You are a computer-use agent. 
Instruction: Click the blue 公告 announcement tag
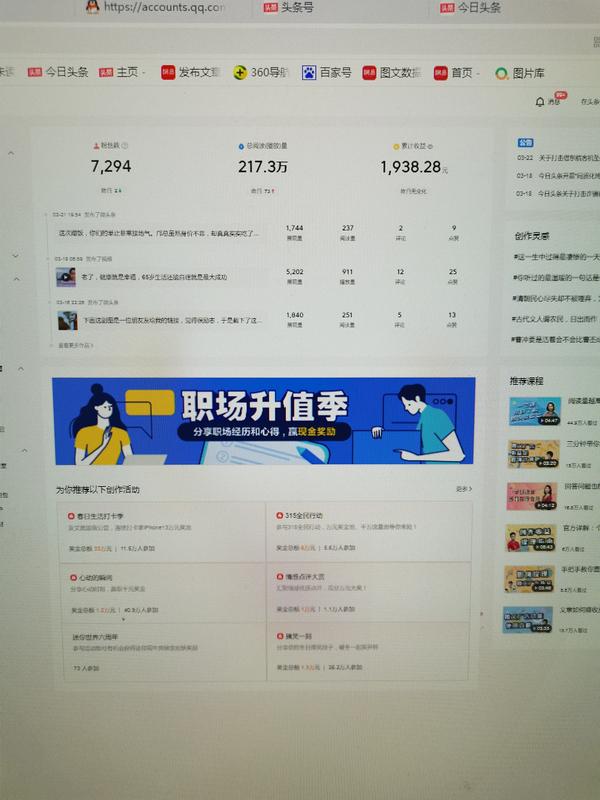[x=525, y=143]
